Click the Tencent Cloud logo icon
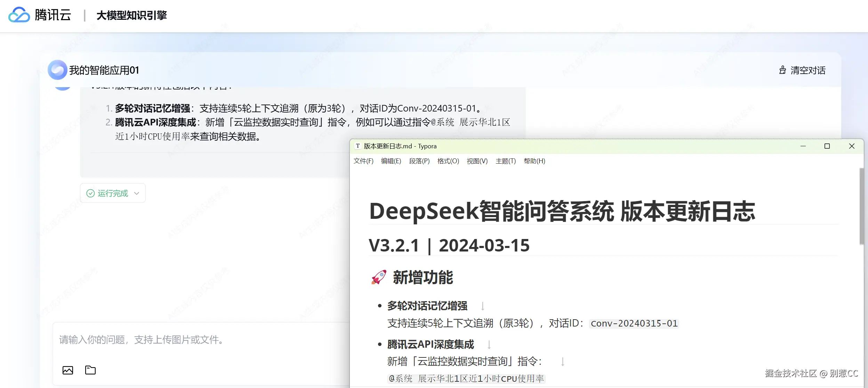Screen dimensions: 868x388 pos(19,15)
